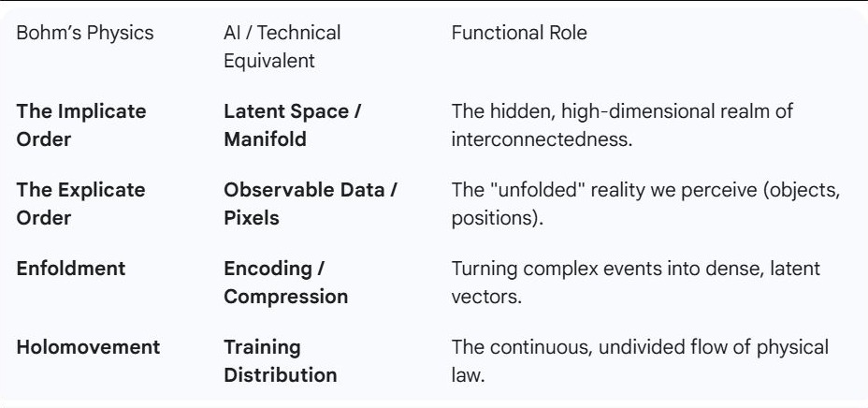868x408 pixels.
Task: Click the word interconnectedness
Action: click(542, 138)
